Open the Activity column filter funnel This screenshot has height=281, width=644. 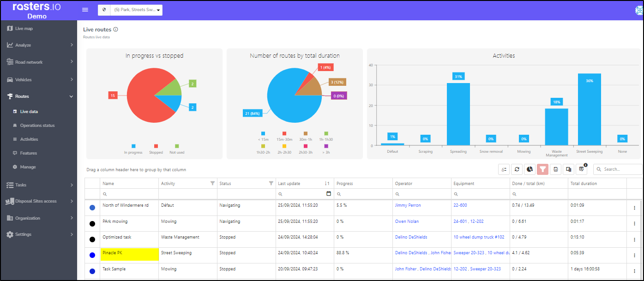(212, 183)
